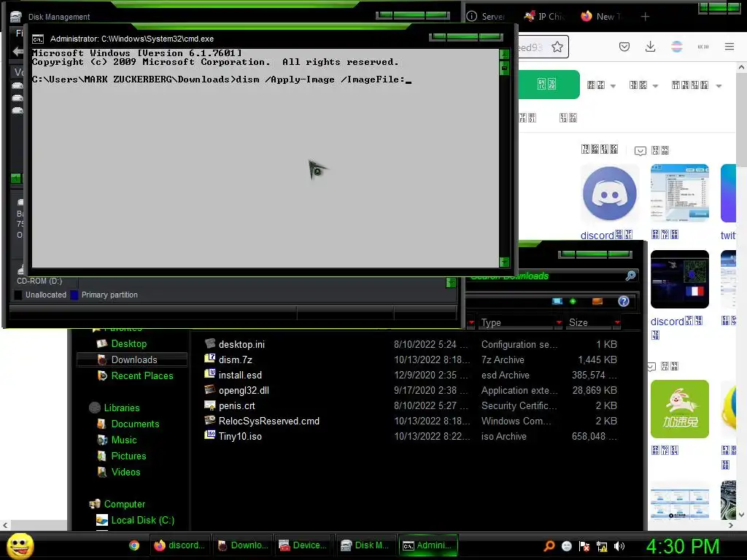Open Local Disk (C:) in navigation pane
747x560 pixels.
click(x=142, y=521)
